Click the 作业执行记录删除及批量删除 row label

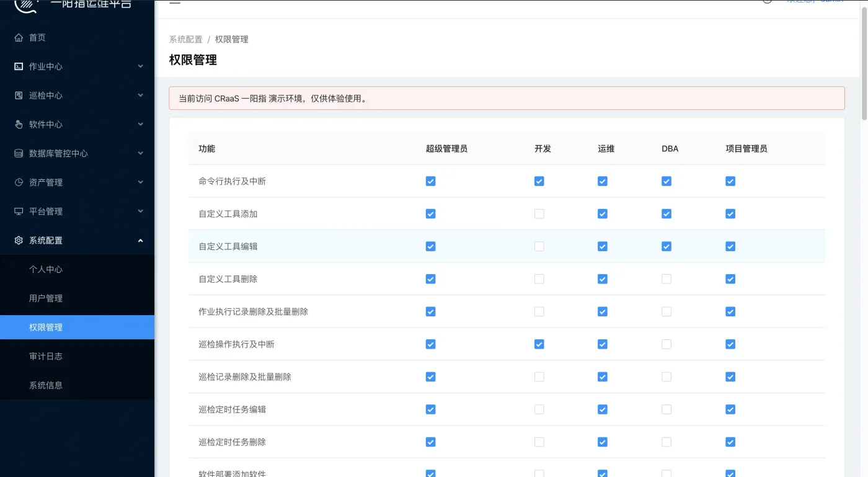254,311
